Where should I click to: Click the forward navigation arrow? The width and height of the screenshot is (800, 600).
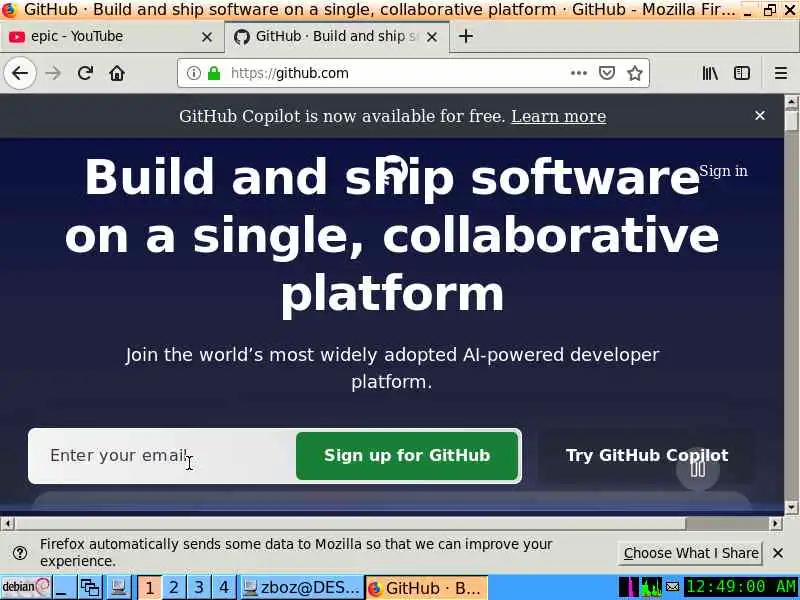[53, 73]
